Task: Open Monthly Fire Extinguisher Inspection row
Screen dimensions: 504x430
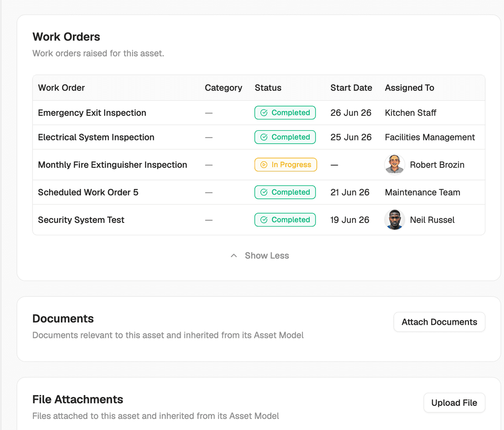Action: click(259, 164)
